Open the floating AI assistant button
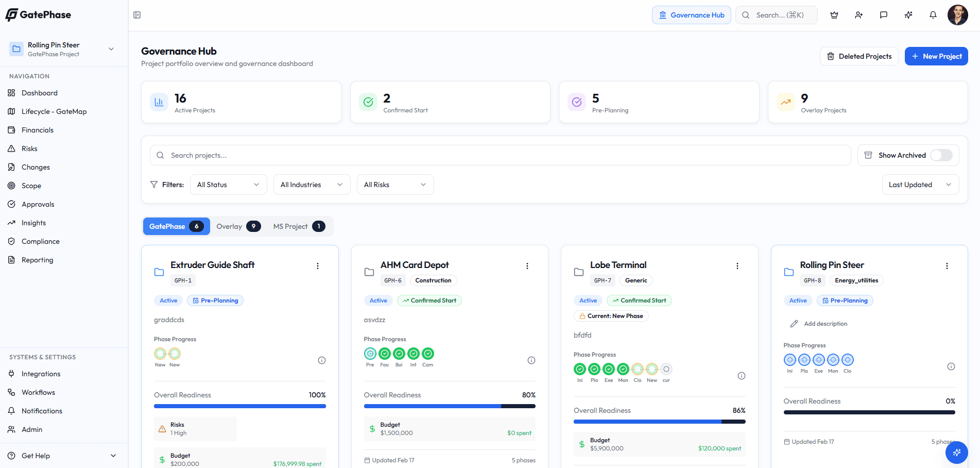This screenshot has width=980, height=468. point(957,453)
